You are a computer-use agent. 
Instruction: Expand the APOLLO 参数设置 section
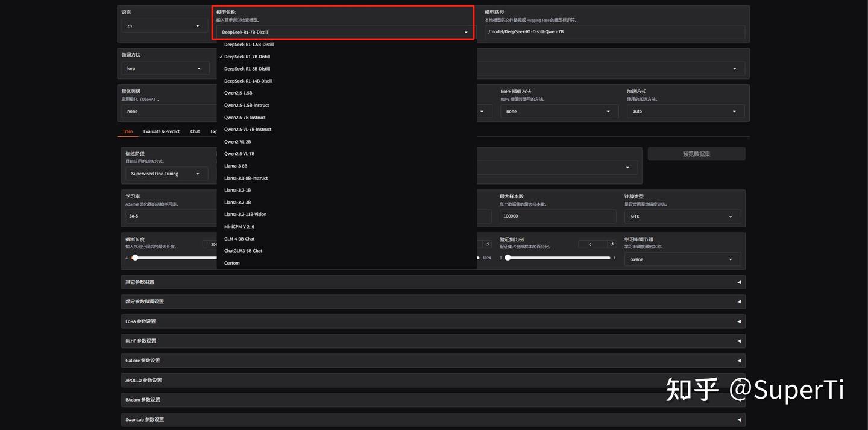[433, 381]
